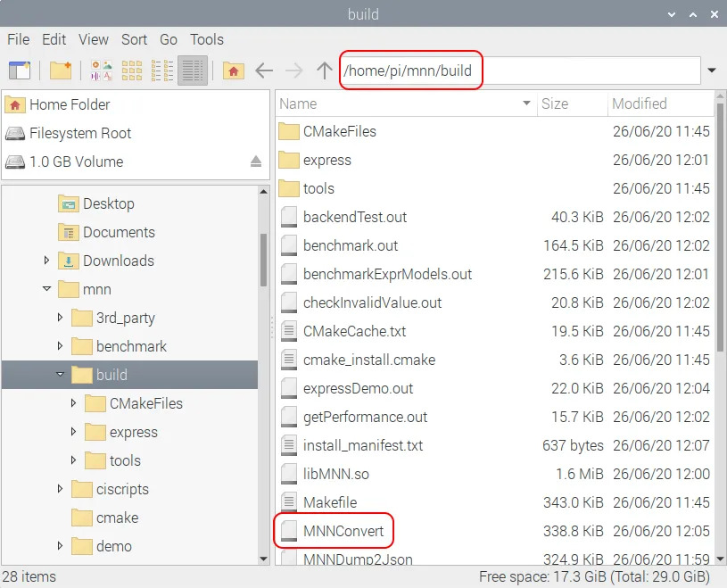Collapse the mnn tree node
The image size is (727, 588).
(x=46, y=288)
